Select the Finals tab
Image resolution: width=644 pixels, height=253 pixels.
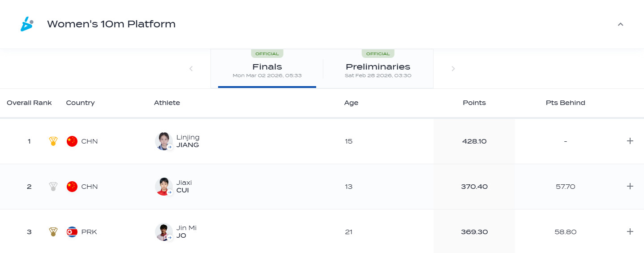(267, 69)
